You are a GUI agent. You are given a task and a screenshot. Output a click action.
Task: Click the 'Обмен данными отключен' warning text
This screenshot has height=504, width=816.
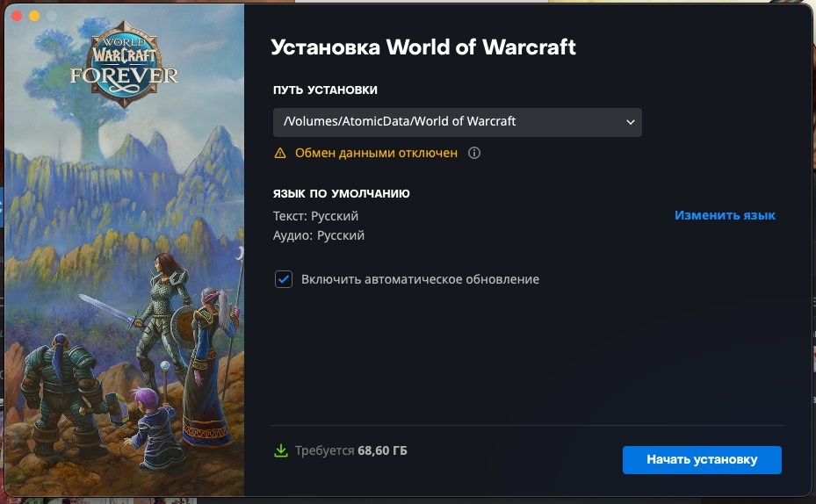[376, 153]
